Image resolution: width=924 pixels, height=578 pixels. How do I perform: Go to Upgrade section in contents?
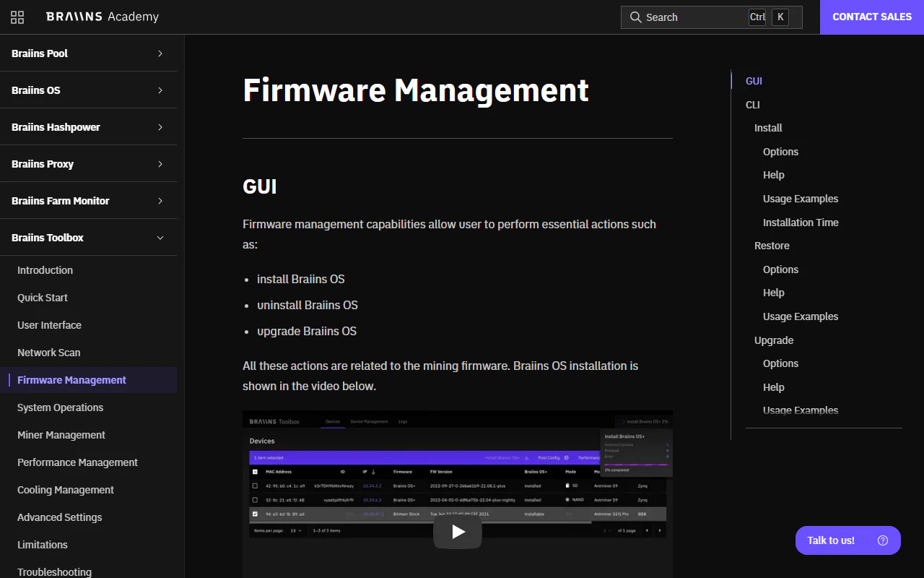click(774, 340)
